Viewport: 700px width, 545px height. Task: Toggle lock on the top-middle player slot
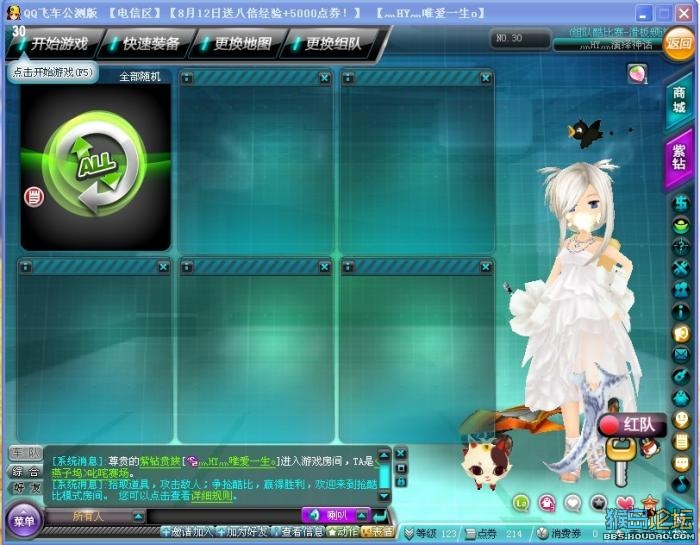point(187,78)
